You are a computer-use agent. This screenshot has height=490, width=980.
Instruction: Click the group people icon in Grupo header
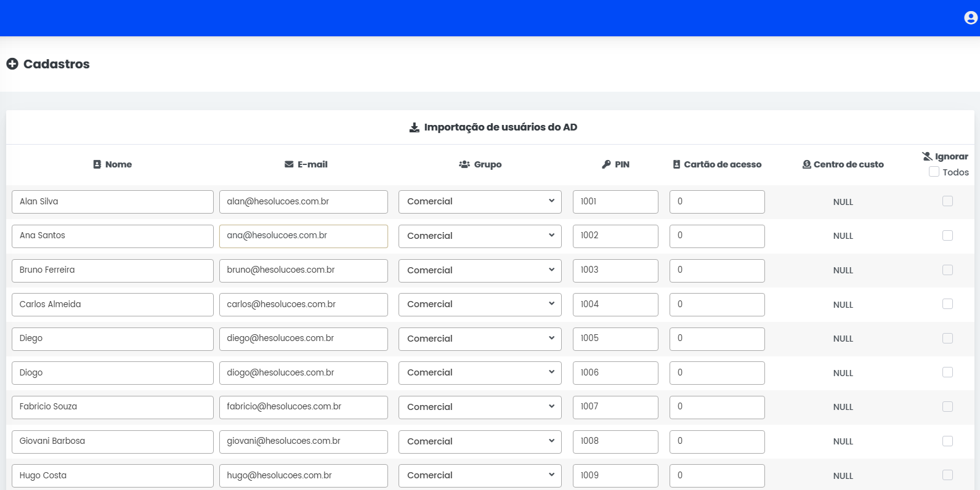click(464, 164)
